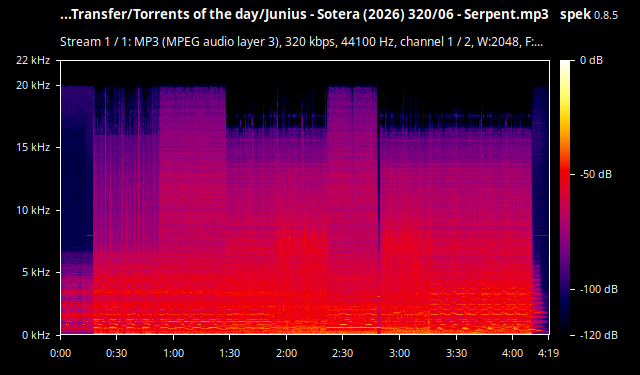Click the 3:30 time axis label
Viewport: 640px width, 375px height.
coord(456,353)
